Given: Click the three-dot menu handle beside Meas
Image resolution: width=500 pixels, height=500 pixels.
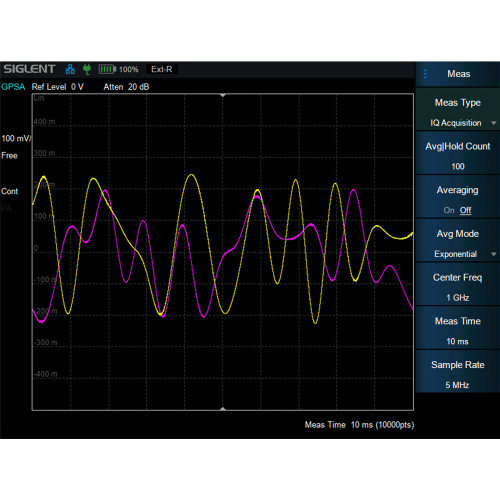Looking at the screenshot, I should 425,74.
